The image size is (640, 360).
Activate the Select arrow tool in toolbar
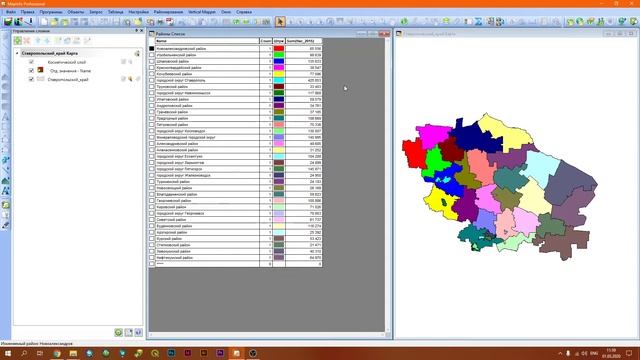tap(280, 22)
